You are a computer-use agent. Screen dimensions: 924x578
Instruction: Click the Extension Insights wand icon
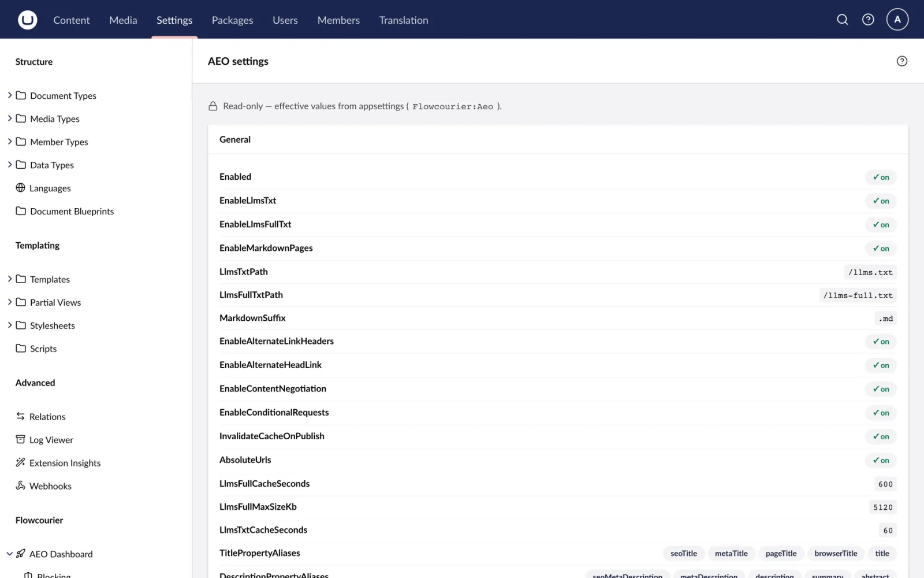tap(21, 462)
